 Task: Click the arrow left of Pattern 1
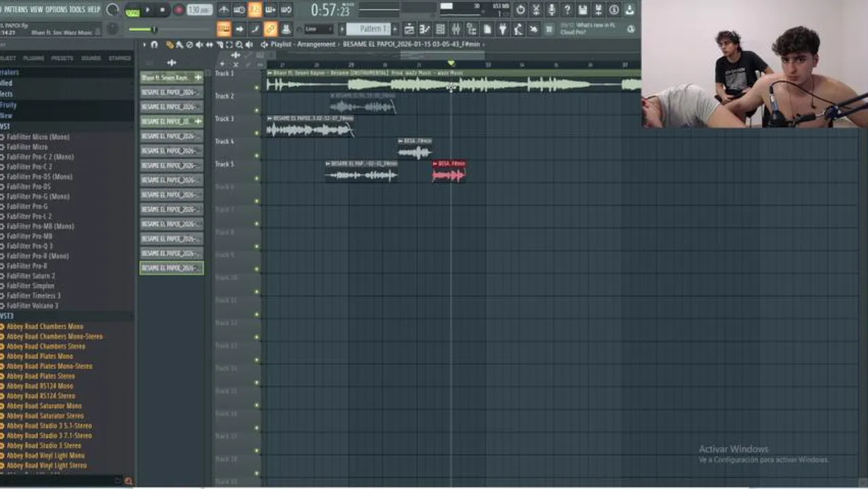point(342,29)
